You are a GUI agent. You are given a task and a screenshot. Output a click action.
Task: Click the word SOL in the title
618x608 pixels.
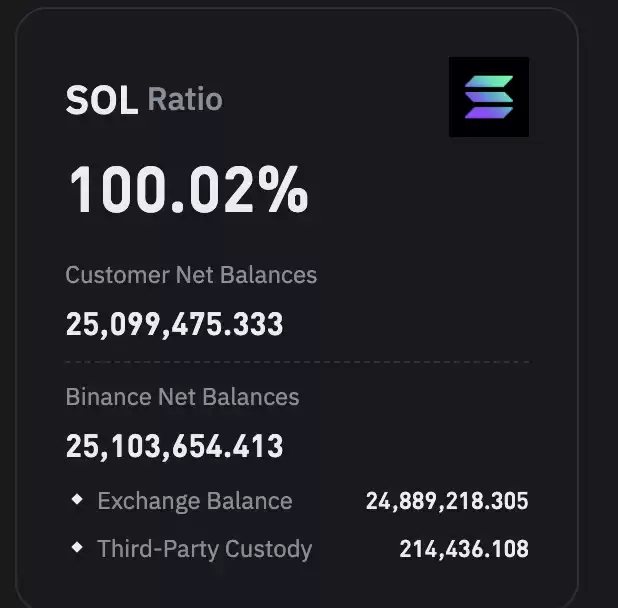(102, 100)
